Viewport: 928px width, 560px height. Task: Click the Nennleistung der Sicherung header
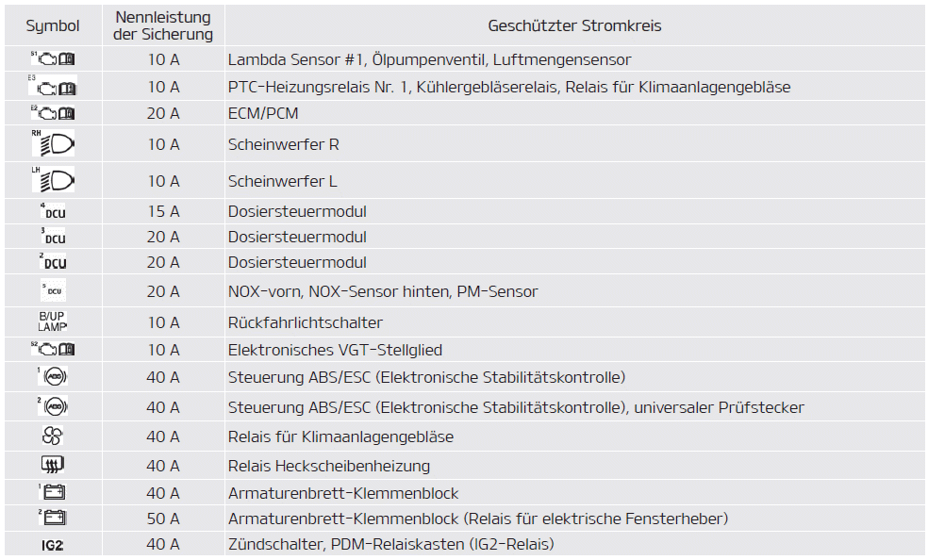tap(163, 25)
